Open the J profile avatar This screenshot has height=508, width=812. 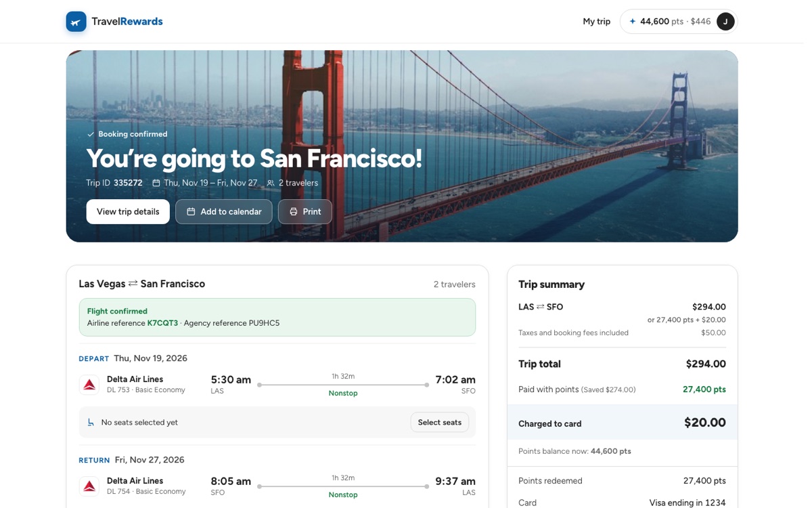[725, 22]
